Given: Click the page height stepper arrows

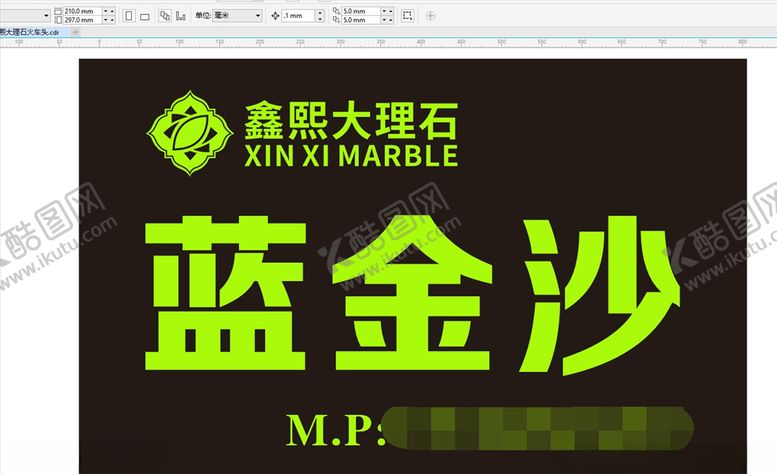Looking at the screenshot, I should [x=109, y=20].
